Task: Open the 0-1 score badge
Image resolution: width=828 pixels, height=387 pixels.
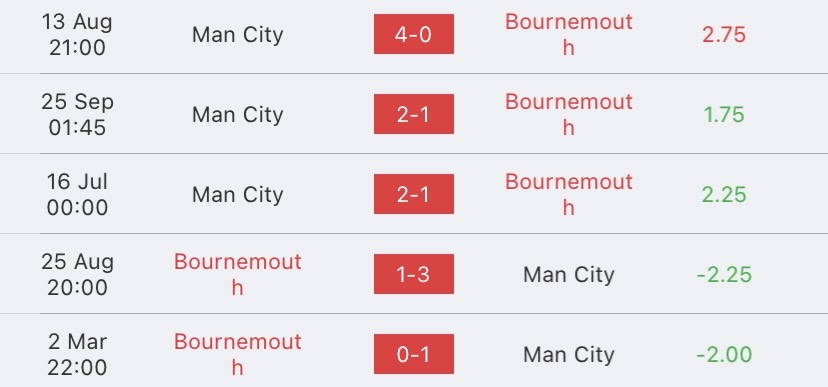Action: [x=413, y=354]
